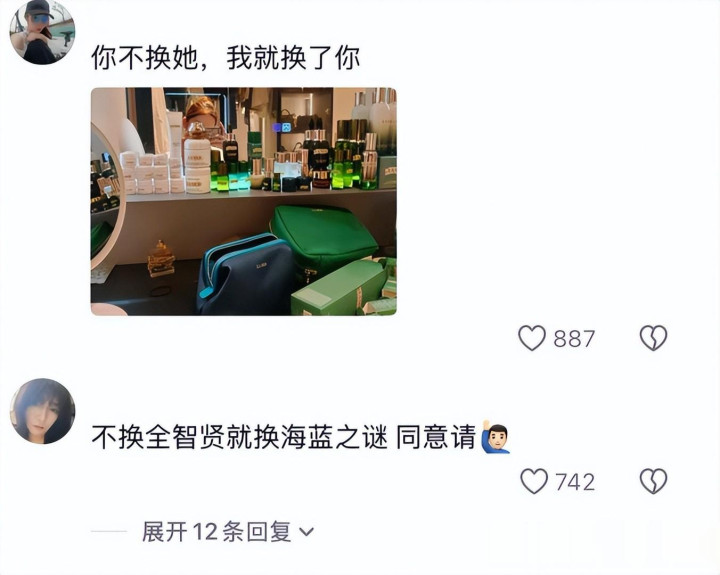
Task: Click the 742 like count
Action: (575, 482)
